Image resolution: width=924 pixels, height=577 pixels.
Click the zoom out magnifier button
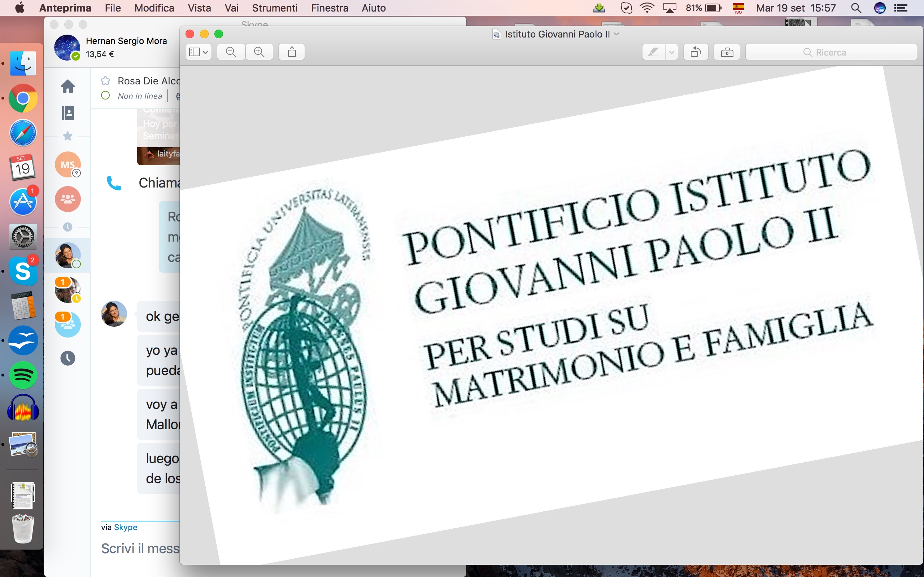click(x=231, y=52)
